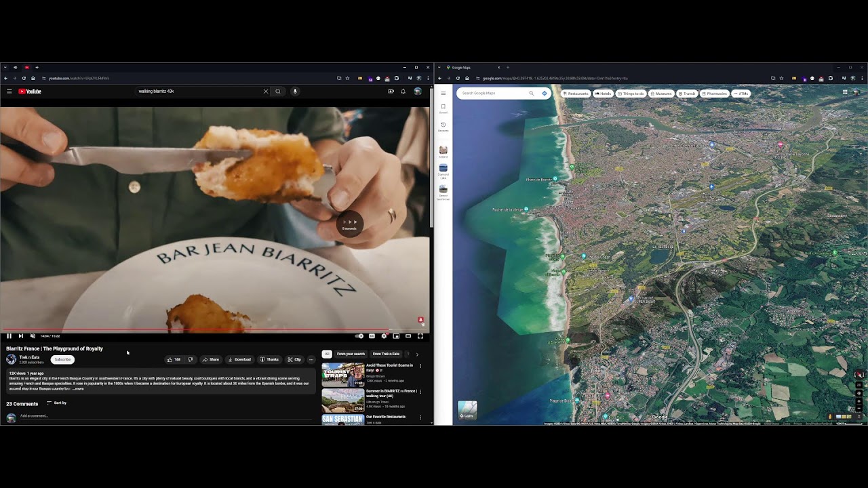The width and height of the screenshot is (868, 488).
Task: Unmute the video using the speaker icon
Action: pos(33,336)
